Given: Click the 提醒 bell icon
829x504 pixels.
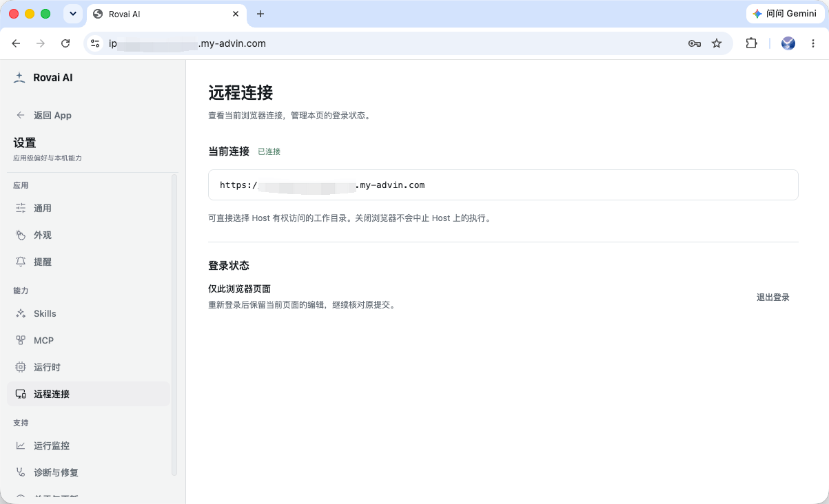Looking at the screenshot, I should point(21,262).
